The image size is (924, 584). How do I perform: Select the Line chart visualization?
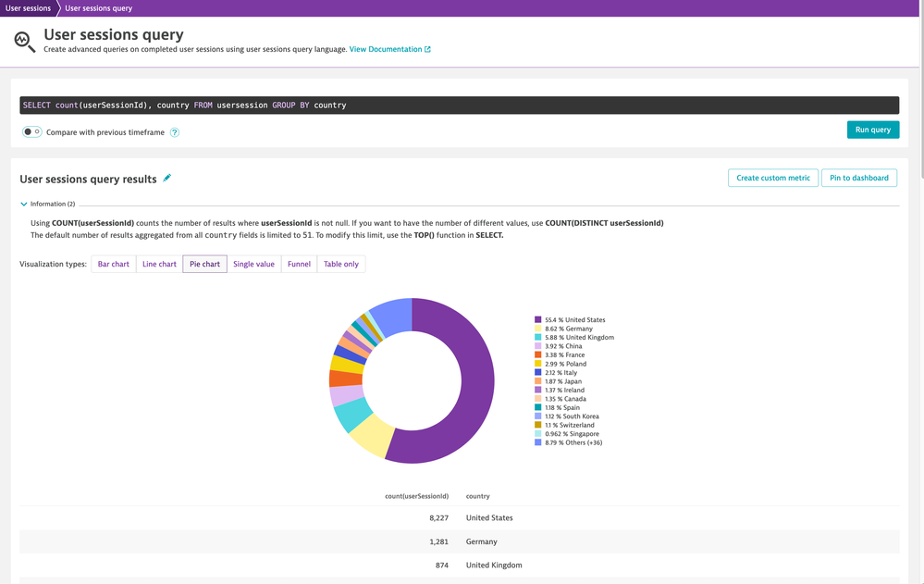coord(159,265)
